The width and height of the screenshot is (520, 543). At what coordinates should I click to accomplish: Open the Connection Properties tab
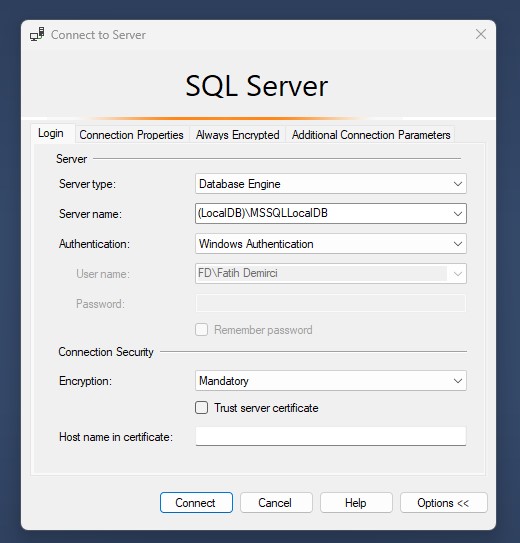131,134
